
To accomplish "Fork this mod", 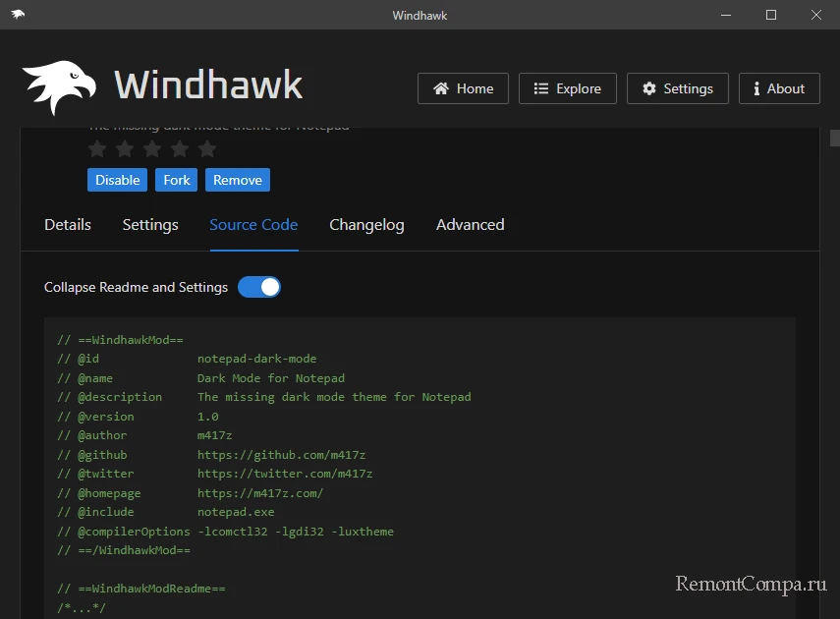I will (x=177, y=180).
